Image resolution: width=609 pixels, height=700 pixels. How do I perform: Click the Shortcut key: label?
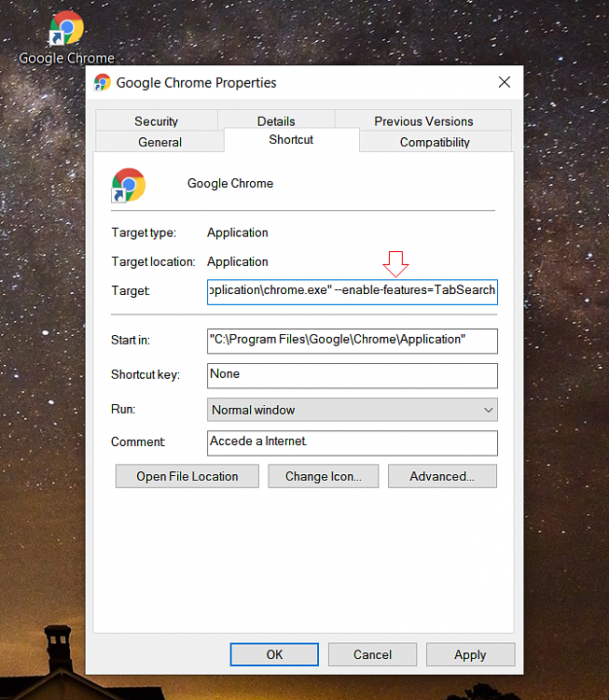[x=145, y=374]
